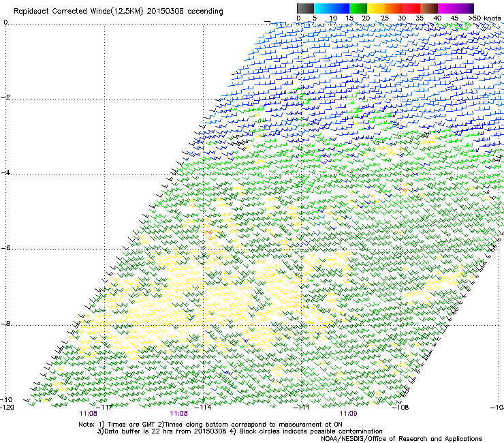Viewport: 504px width, 443px height.
Task: Select the magenta 40-45 knots legend color
Action: click(x=447, y=8)
